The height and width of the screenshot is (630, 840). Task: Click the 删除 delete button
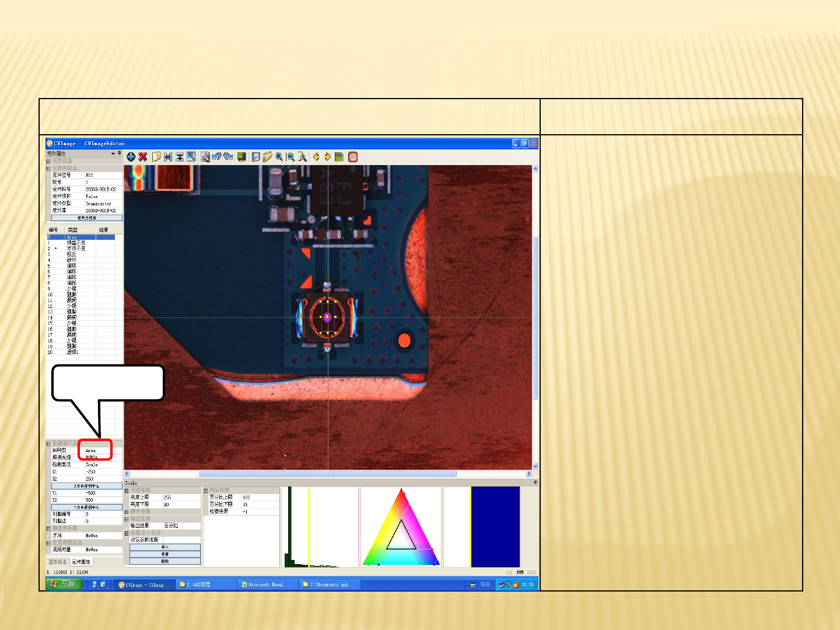[x=165, y=561]
